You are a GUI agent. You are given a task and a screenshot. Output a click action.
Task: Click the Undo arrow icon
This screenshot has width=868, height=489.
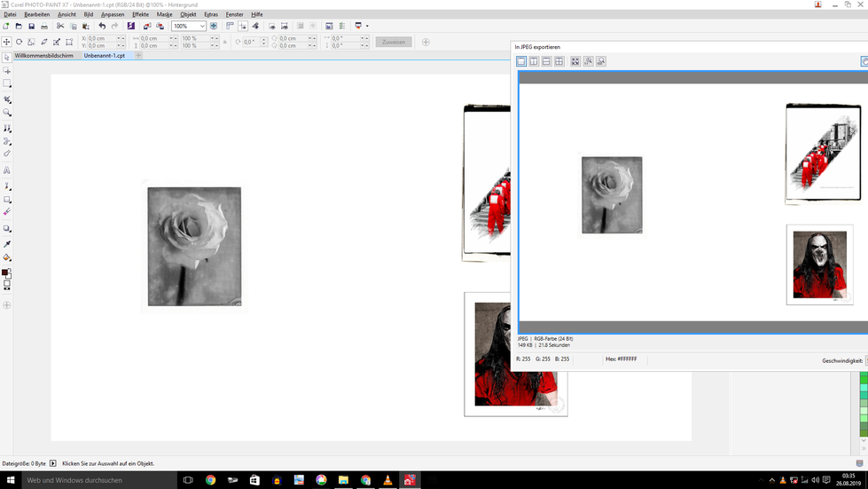tap(102, 26)
